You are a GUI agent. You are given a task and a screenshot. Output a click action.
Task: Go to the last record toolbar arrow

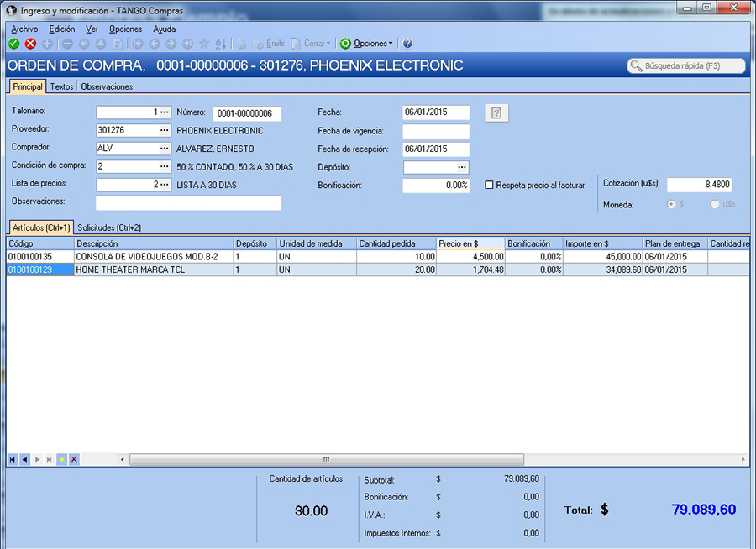[187, 44]
